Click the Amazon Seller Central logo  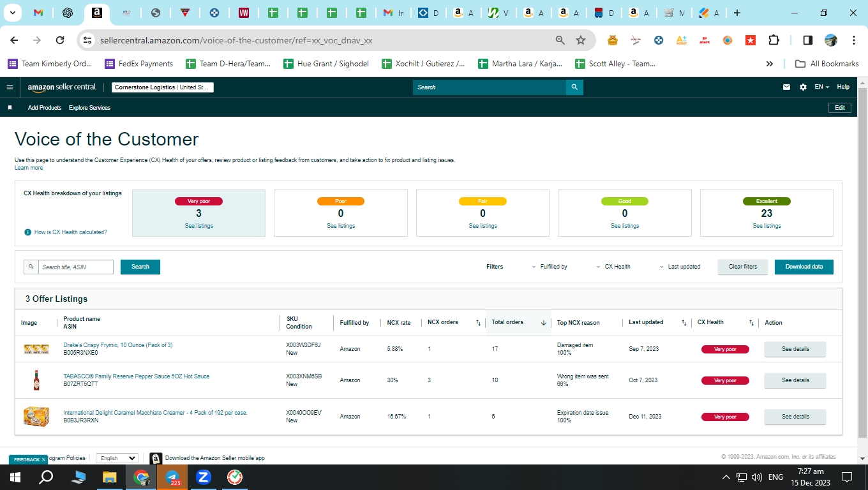coord(62,87)
